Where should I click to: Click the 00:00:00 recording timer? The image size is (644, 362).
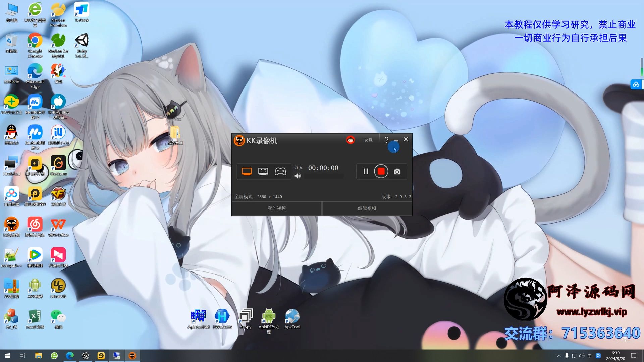coord(323,168)
